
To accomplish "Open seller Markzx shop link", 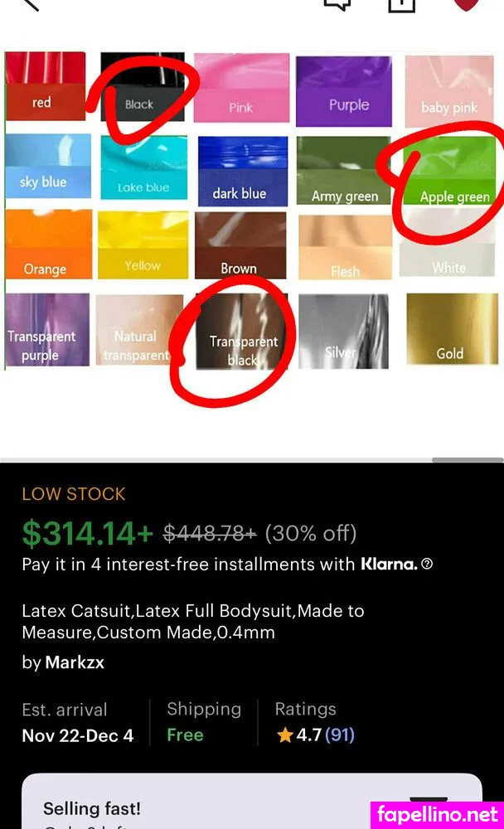I will [75, 662].
